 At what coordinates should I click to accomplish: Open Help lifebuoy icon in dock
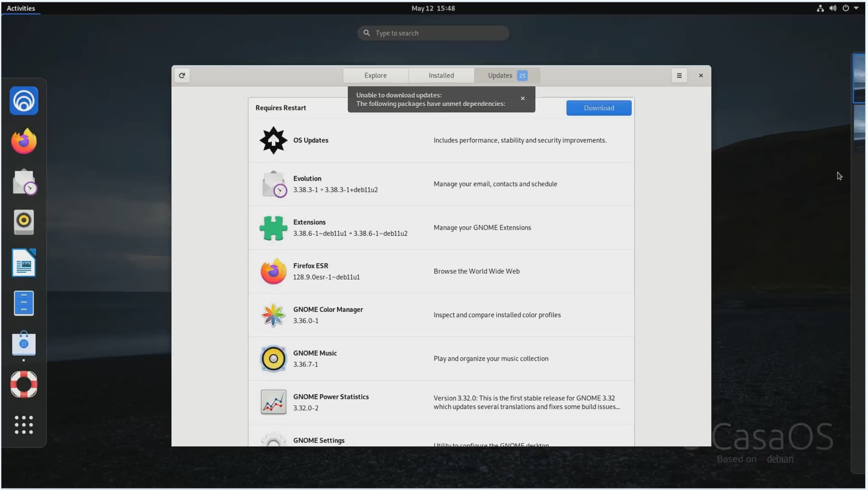[x=24, y=385]
